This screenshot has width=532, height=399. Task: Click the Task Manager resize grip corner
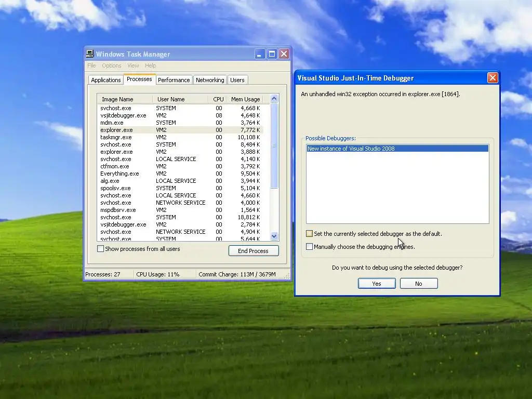point(287,276)
